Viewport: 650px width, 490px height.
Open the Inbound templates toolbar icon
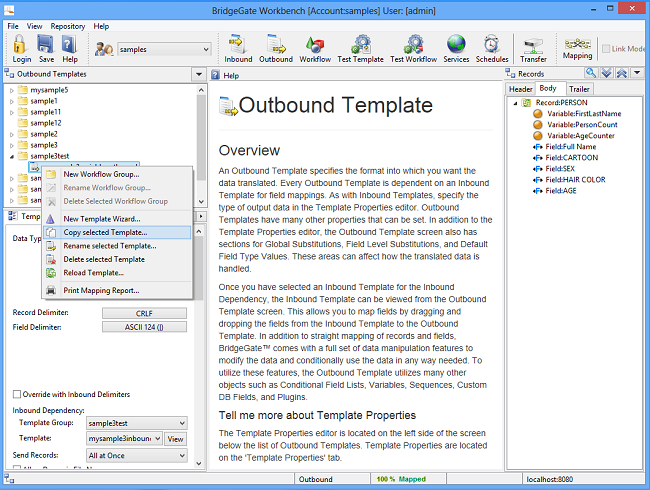click(x=238, y=44)
